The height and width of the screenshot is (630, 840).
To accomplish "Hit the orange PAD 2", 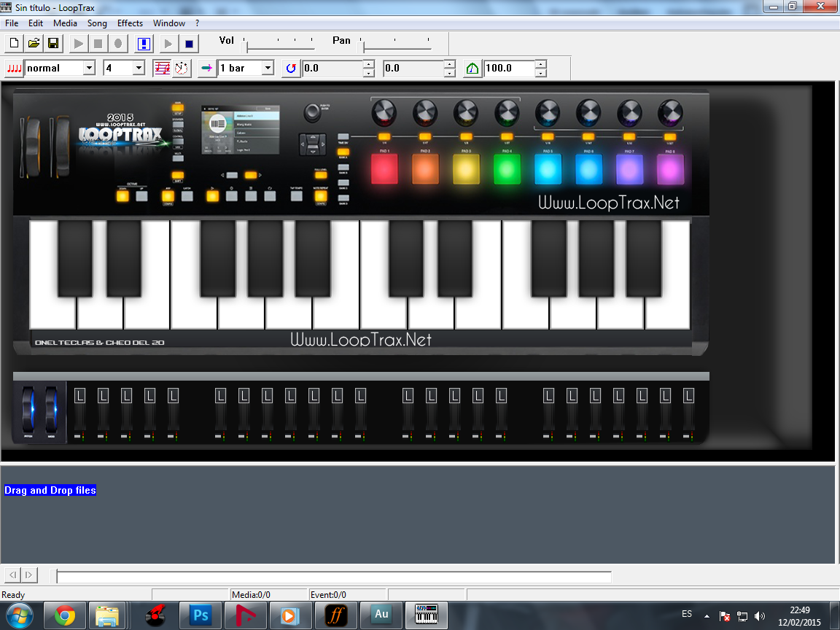I will [x=425, y=168].
